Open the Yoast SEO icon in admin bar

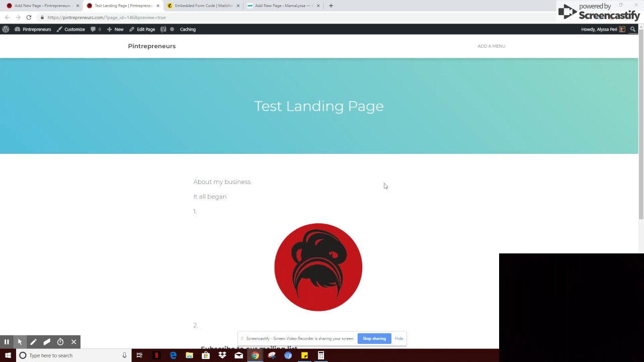(x=163, y=29)
